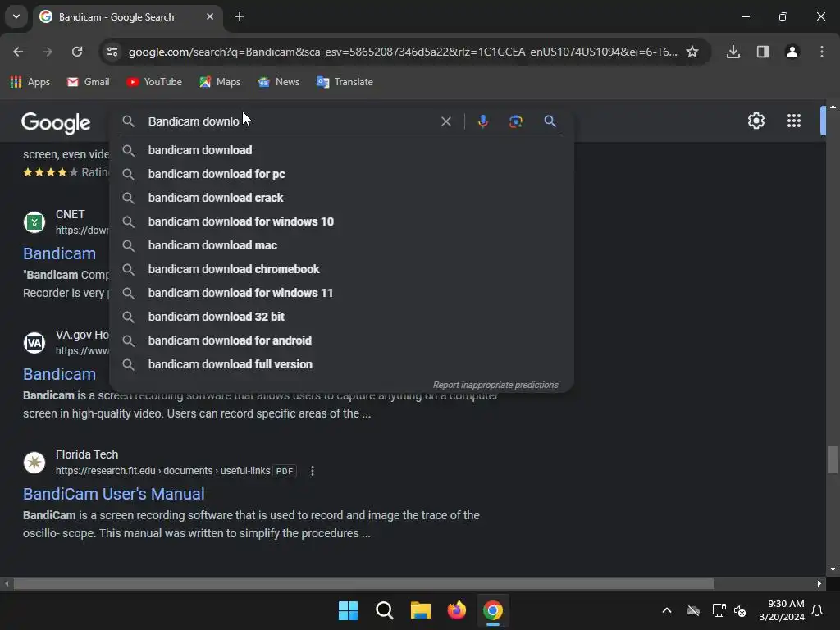Submit search with blue magnifier icon

tap(550, 121)
